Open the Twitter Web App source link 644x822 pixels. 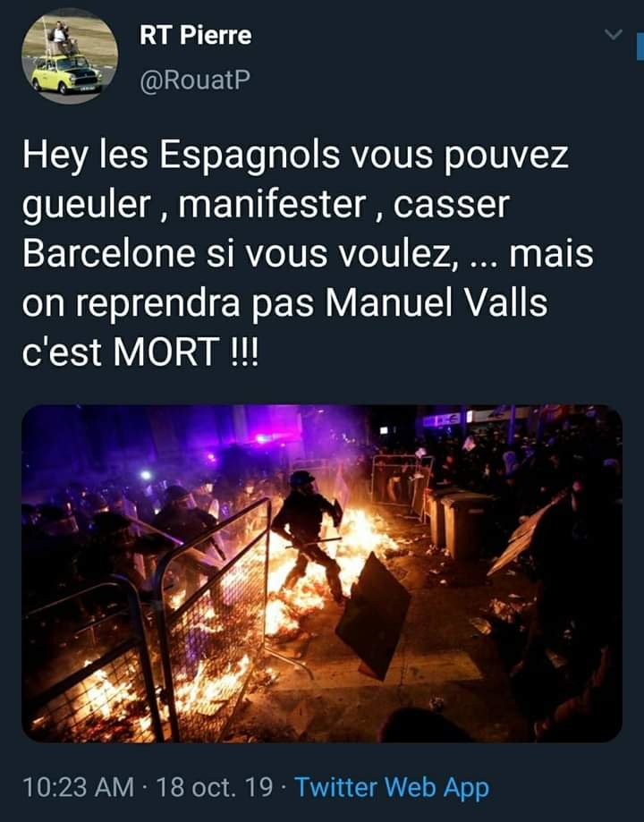[392, 787]
